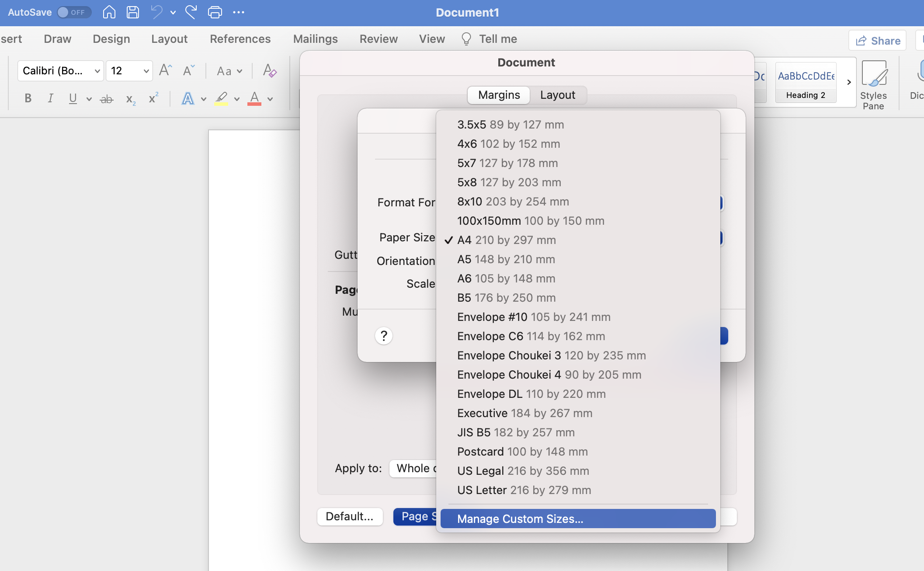Open the Apply to Whole document dropdown
This screenshot has height=571, width=924.
point(413,468)
